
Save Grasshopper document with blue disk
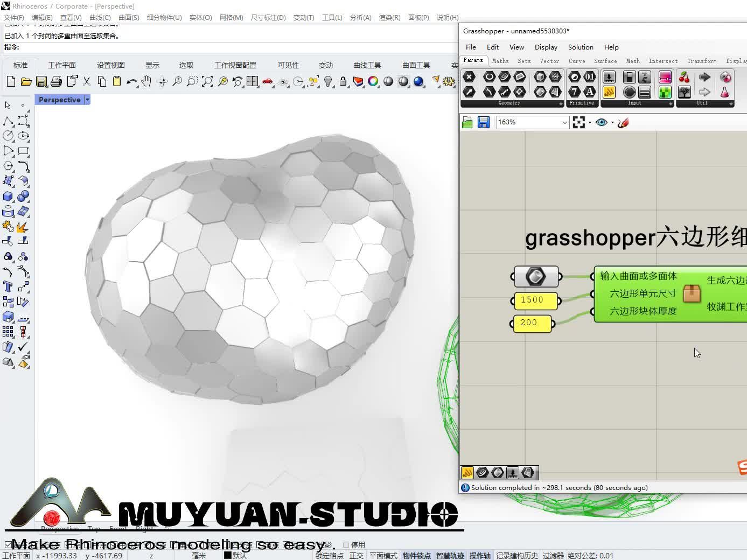[484, 122]
